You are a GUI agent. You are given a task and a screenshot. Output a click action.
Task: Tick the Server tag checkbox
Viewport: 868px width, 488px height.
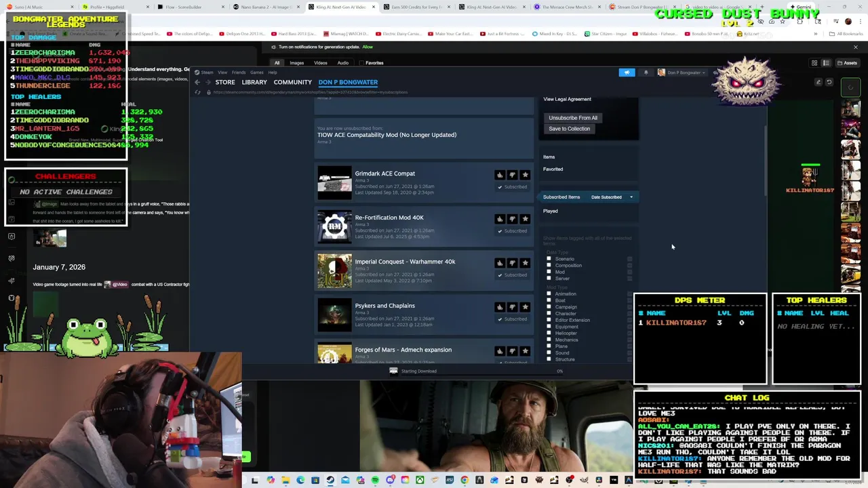click(549, 278)
